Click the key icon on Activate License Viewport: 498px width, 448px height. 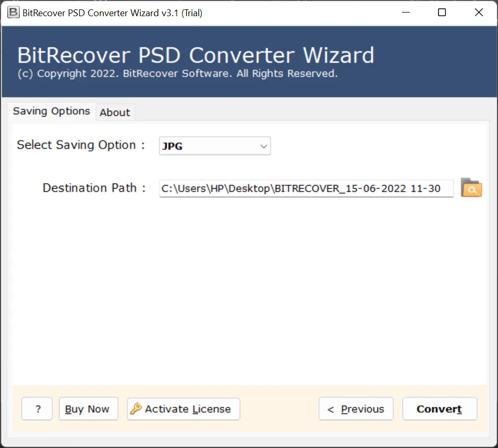pos(136,409)
